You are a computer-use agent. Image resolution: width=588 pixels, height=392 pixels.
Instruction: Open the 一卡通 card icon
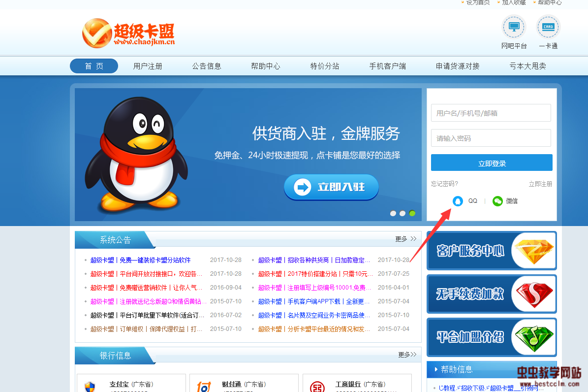coord(548,27)
